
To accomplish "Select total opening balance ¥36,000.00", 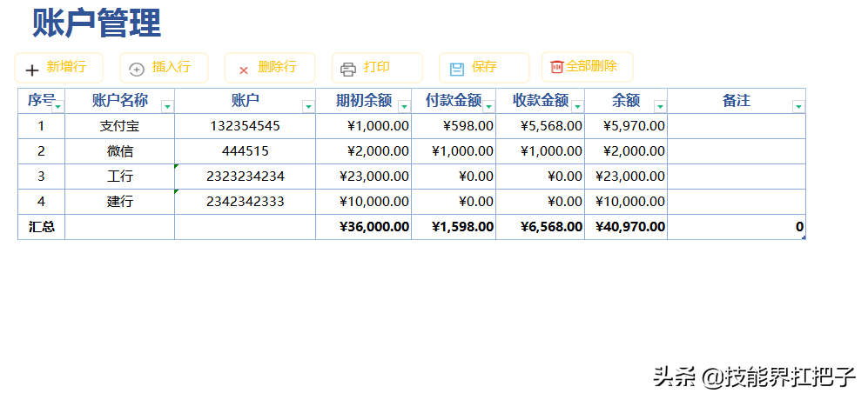I will [364, 227].
